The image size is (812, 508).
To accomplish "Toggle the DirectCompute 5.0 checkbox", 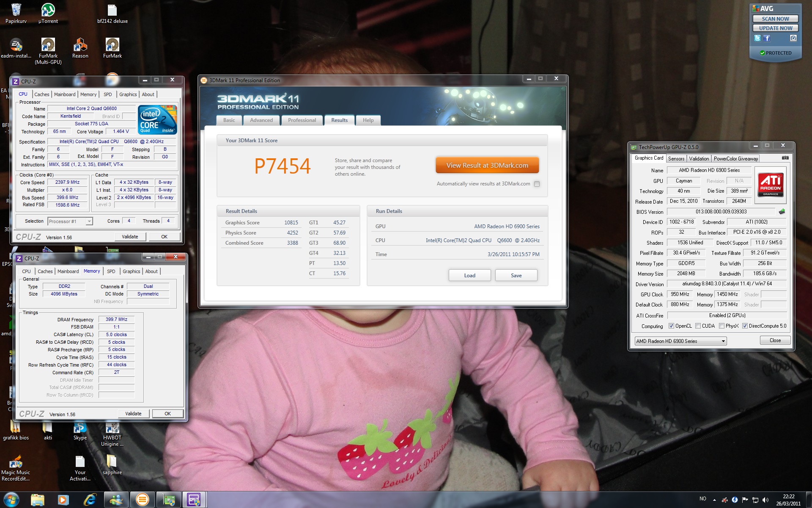I will [745, 326].
